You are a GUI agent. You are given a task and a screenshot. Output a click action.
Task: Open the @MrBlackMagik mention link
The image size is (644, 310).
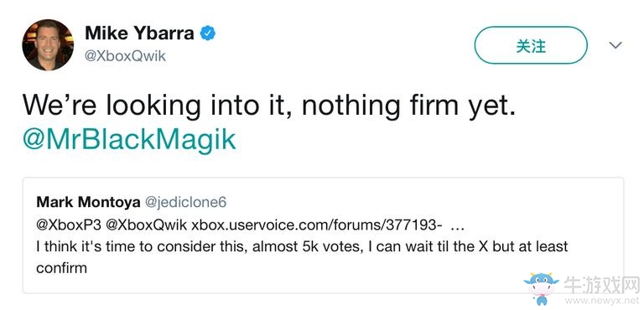(129, 140)
